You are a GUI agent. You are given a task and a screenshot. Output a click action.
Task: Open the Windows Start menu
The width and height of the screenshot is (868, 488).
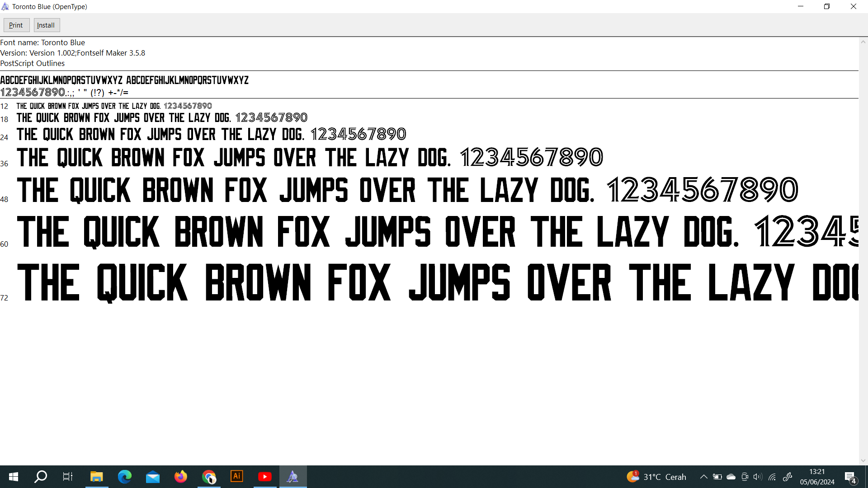click(x=14, y=477)
